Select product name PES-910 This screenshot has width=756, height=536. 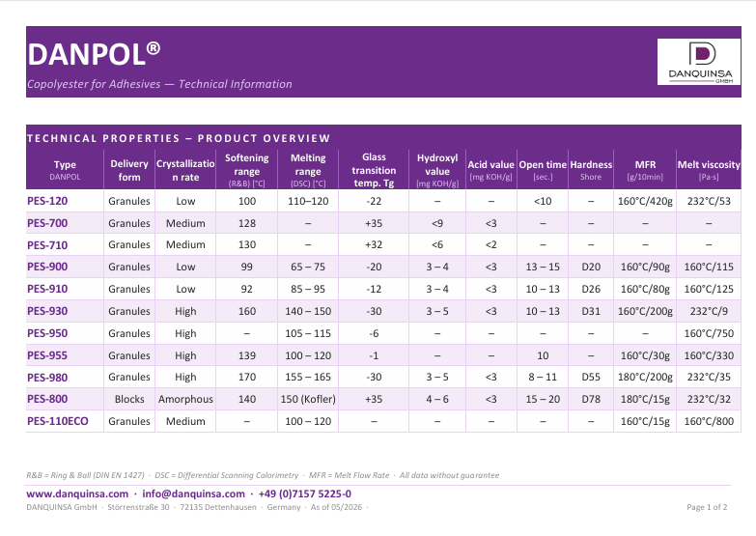click(x=47, y=289)
